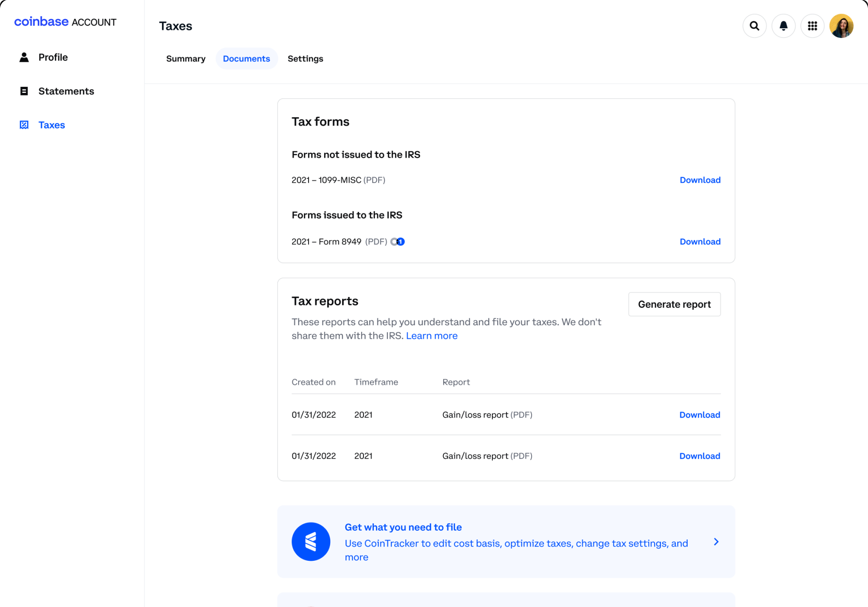Open the CoinTracker card chevron arrow

(x=716, y=542)
